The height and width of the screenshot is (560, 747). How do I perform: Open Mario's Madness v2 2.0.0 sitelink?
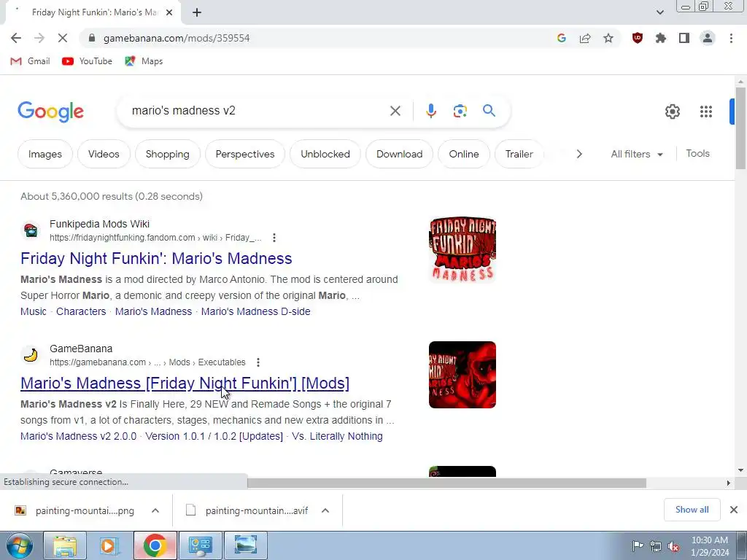point(78,436)
